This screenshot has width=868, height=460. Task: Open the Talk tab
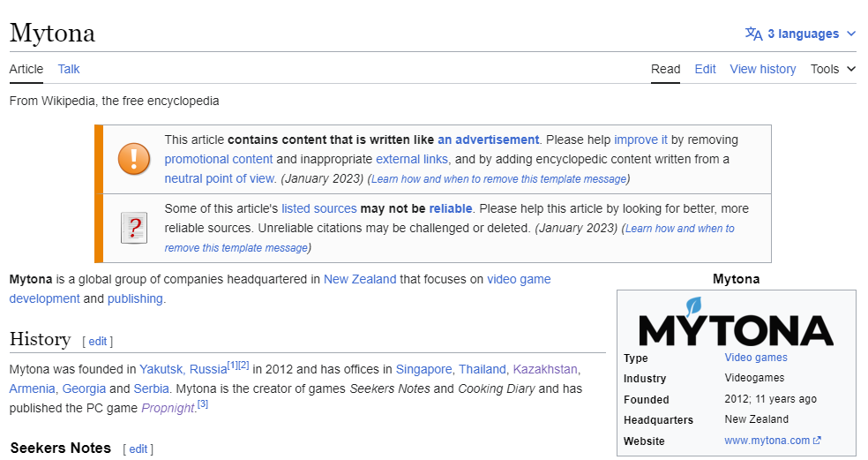pyautogui.click(x=69, y=69)
